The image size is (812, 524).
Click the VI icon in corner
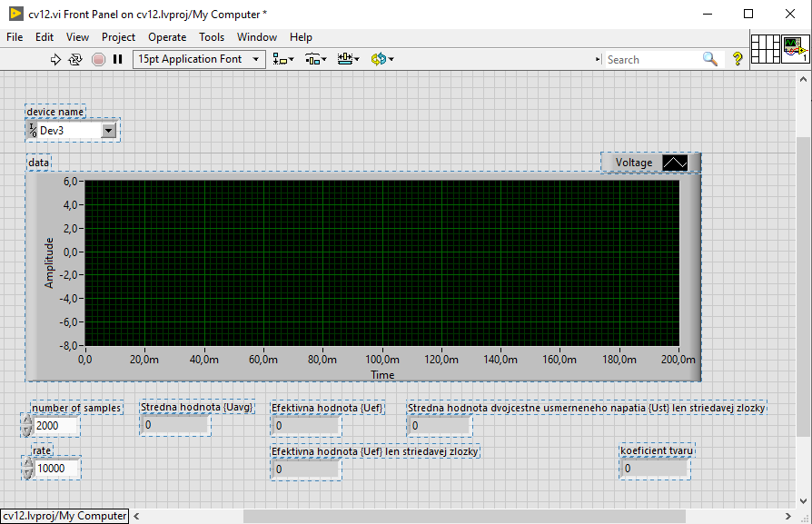click(795, 49)
